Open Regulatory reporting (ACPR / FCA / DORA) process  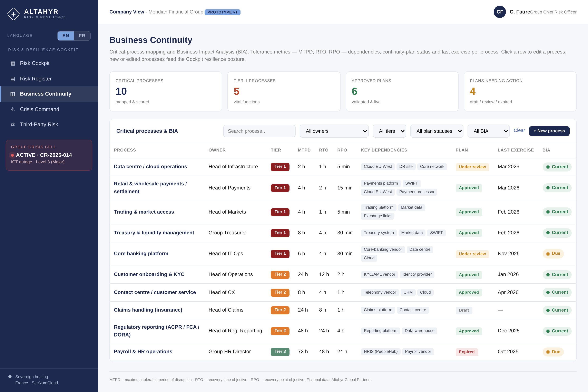343,331
